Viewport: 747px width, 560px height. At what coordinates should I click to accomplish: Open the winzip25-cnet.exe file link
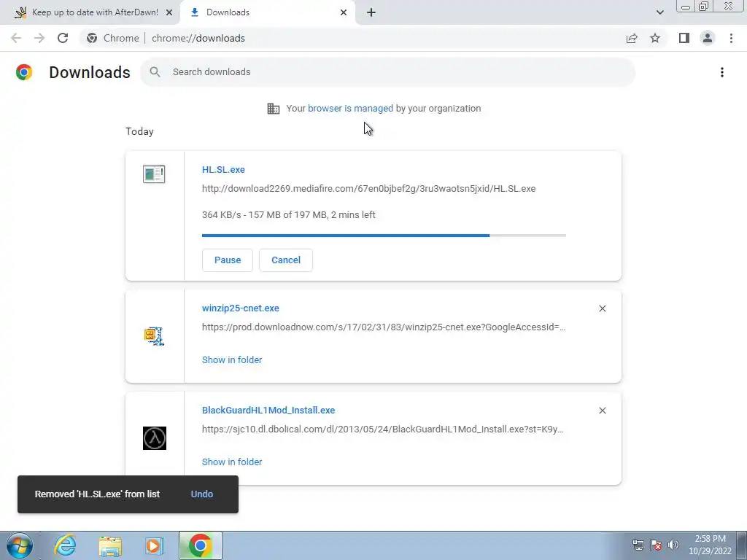coord(241,308)
